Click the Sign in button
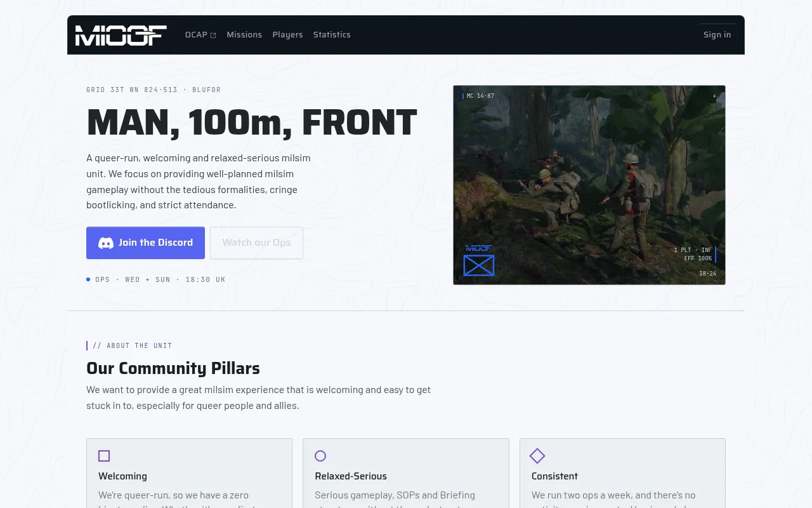Screen dimensions: 812x508 [x=717, y=35]
